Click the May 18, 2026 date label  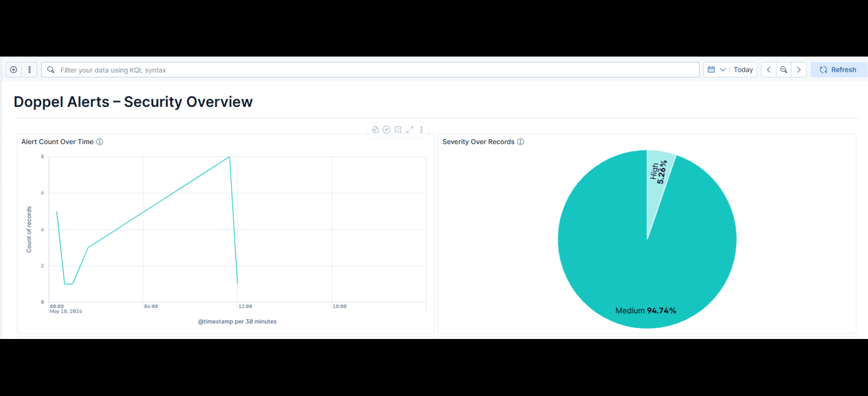(x=66, y=311)
